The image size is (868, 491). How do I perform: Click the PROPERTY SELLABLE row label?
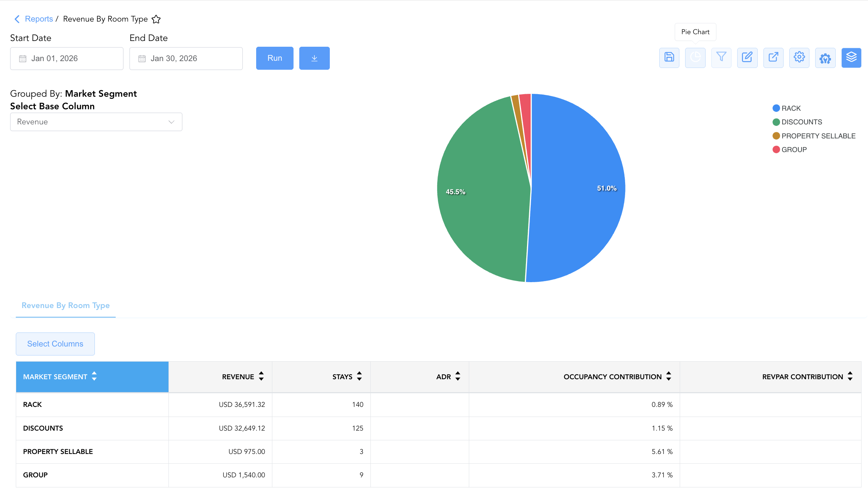pyautogui.click(x=58, y=452)
